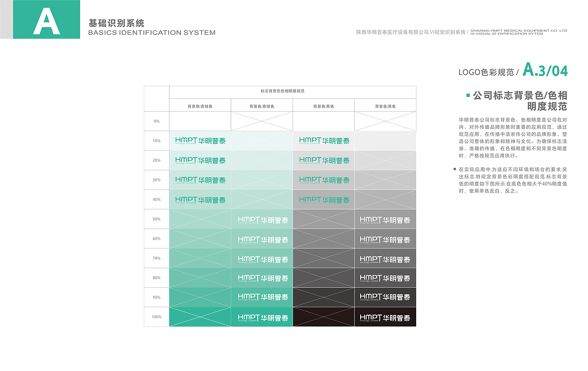
Task: Click the 20% row label
Action: [x=157, y=160]
